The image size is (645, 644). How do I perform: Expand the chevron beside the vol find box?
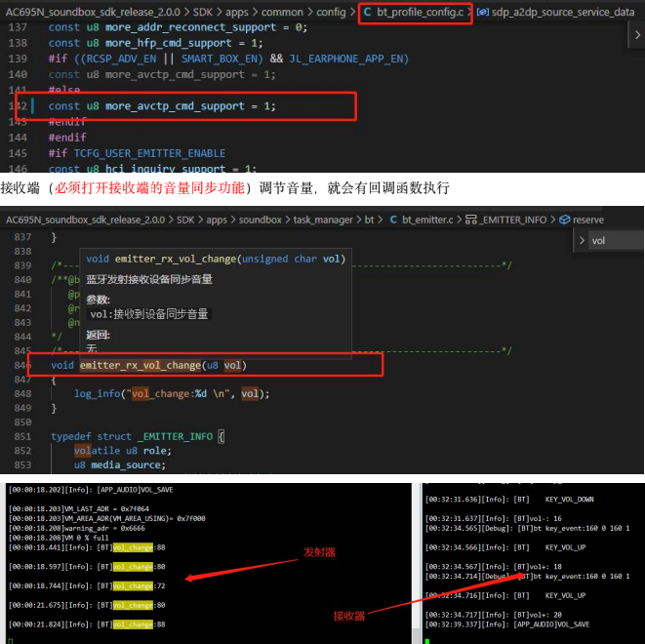582,241
